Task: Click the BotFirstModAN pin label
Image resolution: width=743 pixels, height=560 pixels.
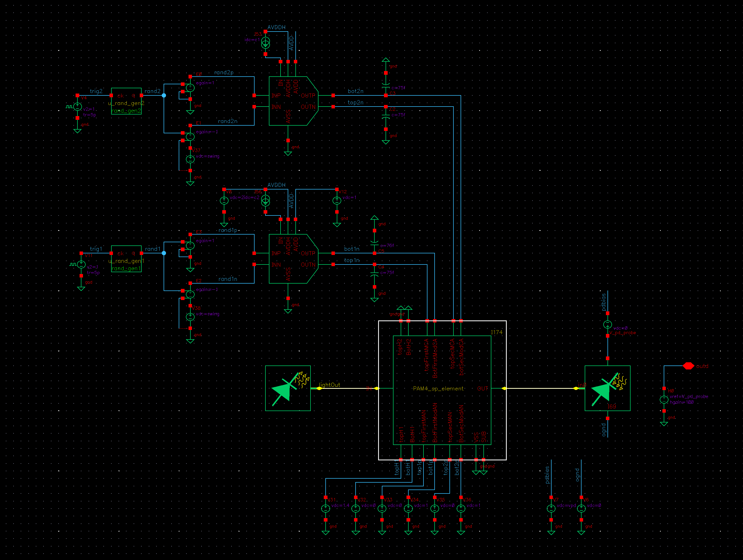Action: click(435, 423)
